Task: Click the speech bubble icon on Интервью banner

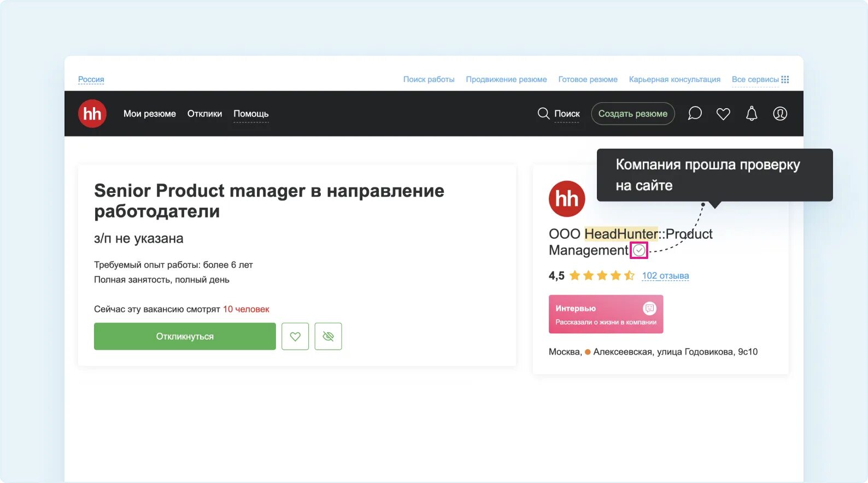Action: [x=649, y=308]
